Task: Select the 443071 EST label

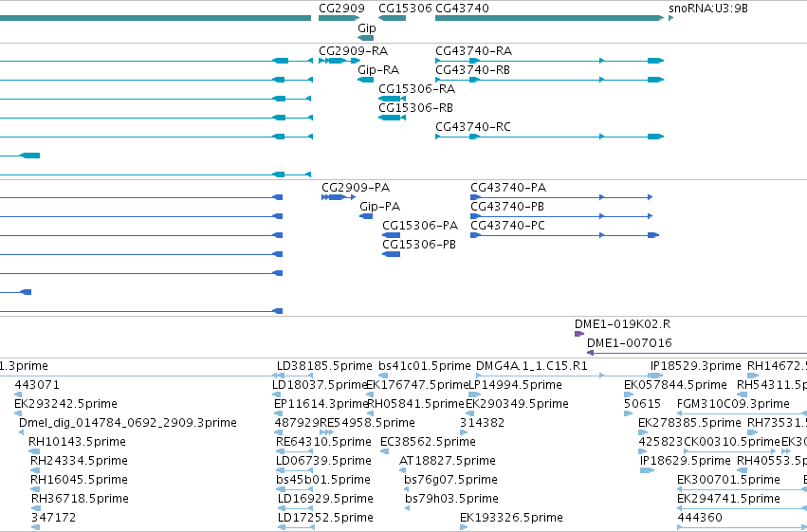Action: 37,385
